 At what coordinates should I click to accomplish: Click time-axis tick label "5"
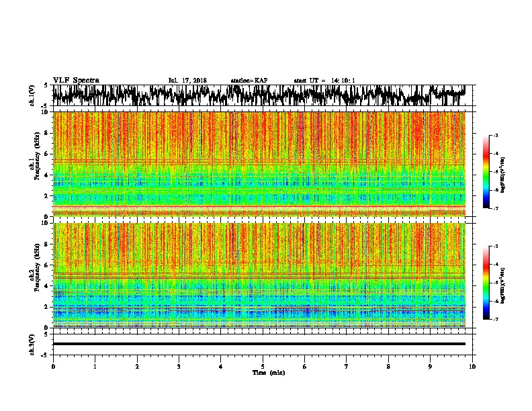pos(263,367)
